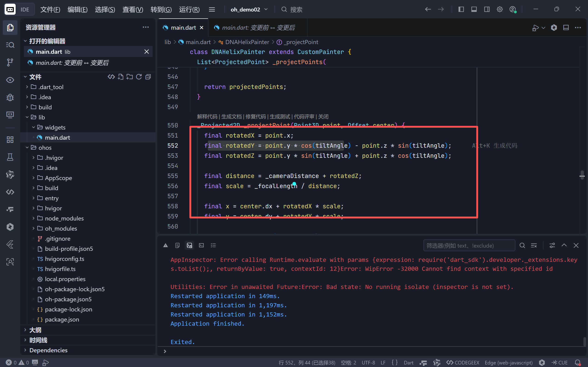588x367 pixels.
Task: Click the 解释代码 code lens link
Action: [207, 116]
